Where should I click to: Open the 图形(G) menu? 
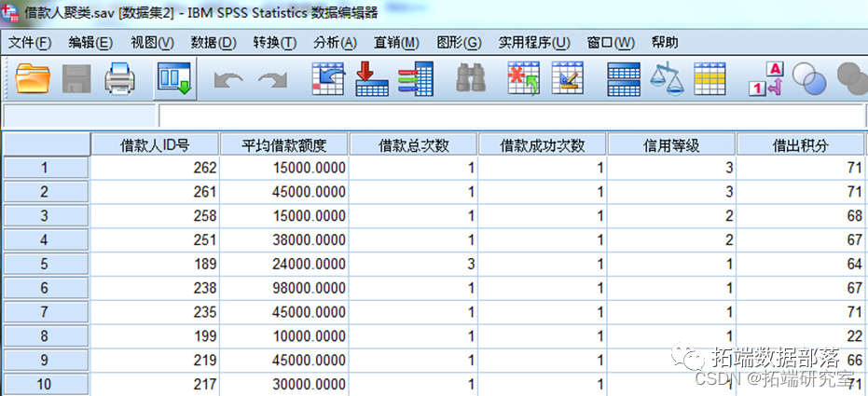point(459,43)
